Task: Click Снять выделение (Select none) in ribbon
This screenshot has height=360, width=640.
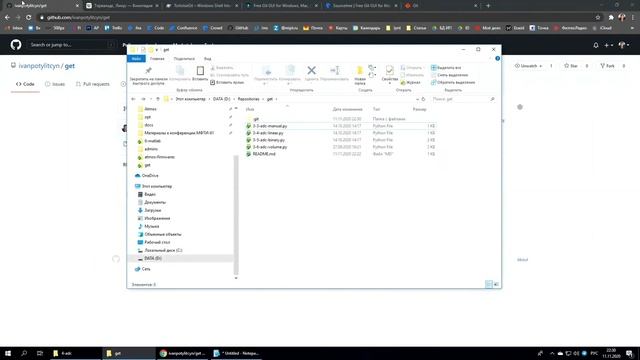Action: [x=449, y=75]
